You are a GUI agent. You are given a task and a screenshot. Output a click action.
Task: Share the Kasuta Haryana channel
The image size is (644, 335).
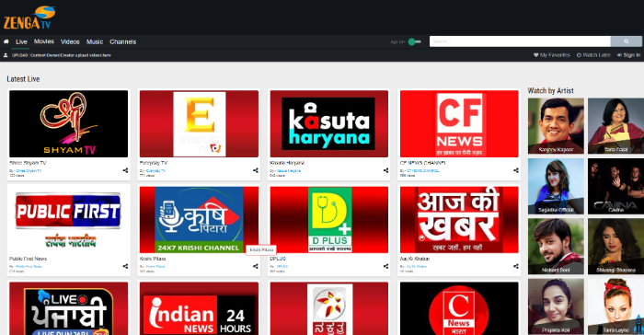click(385, 170)
